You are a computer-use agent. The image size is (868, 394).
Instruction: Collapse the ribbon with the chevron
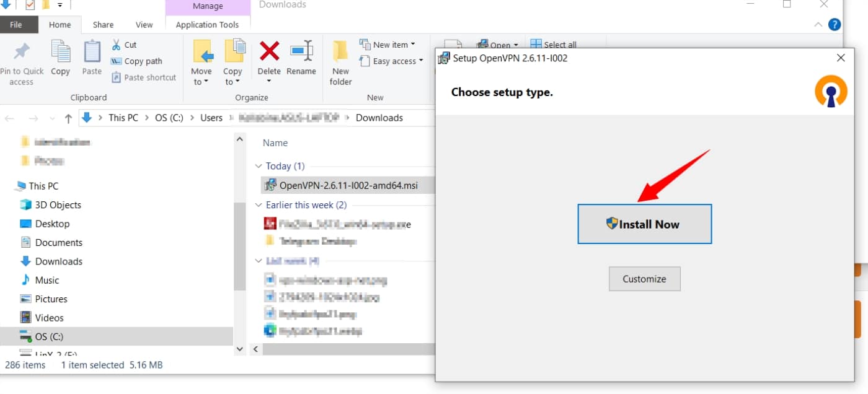coord(817,25)
